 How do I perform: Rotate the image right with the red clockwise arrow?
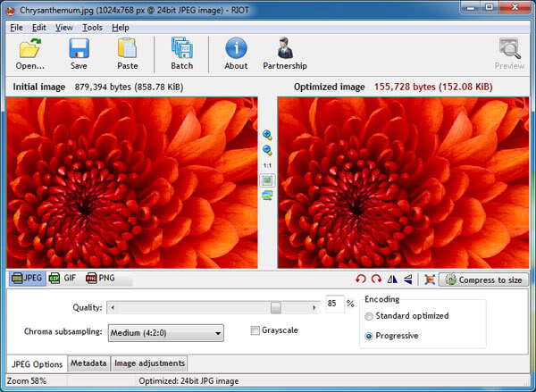coord(376,279)
